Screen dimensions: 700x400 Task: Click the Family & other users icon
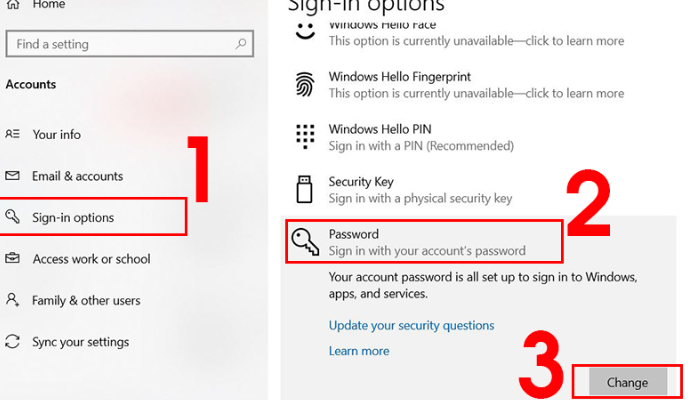pyautogui.click(x=13, y=300)
